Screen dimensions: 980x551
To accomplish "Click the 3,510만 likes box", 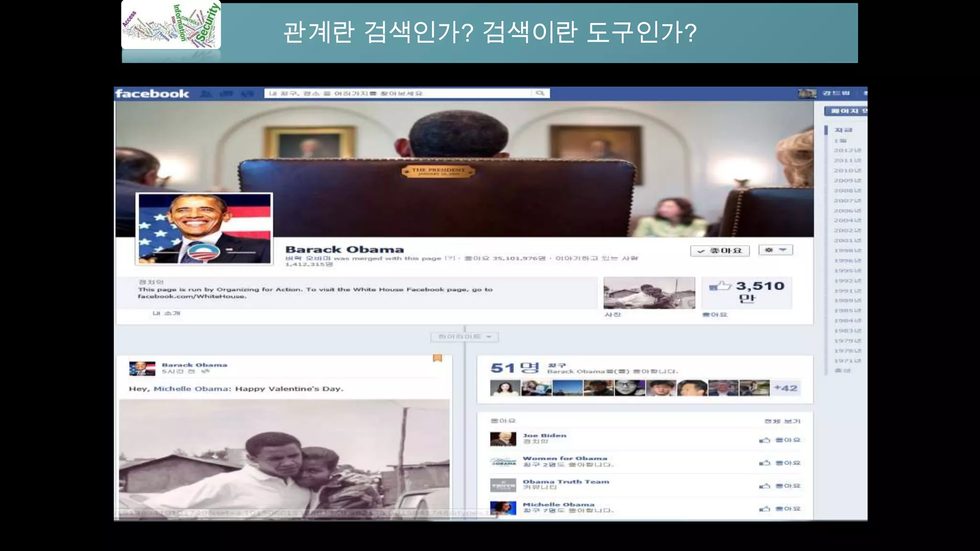I will point(746,292).
